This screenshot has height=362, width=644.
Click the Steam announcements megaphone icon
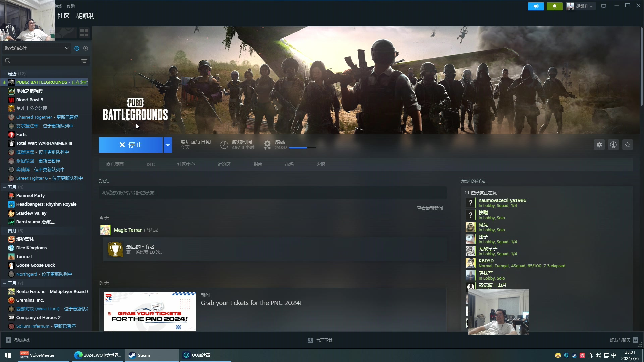click(536, 6)
